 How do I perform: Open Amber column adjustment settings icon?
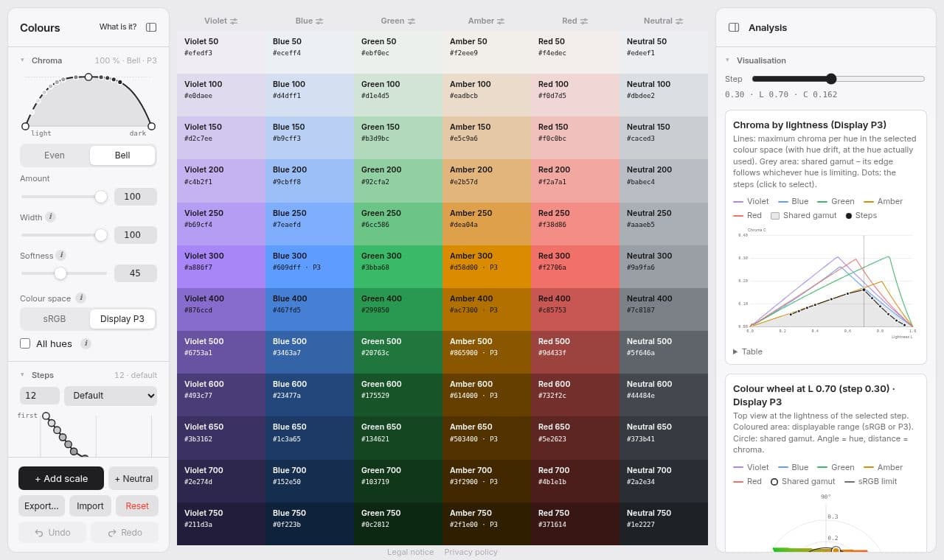click(x=501, y=21)
